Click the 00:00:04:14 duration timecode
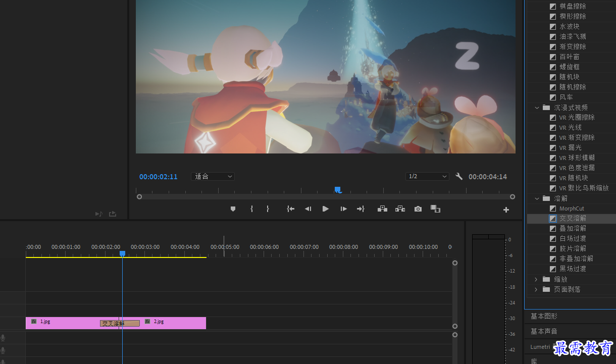616x364 pixels. point(488,177)
